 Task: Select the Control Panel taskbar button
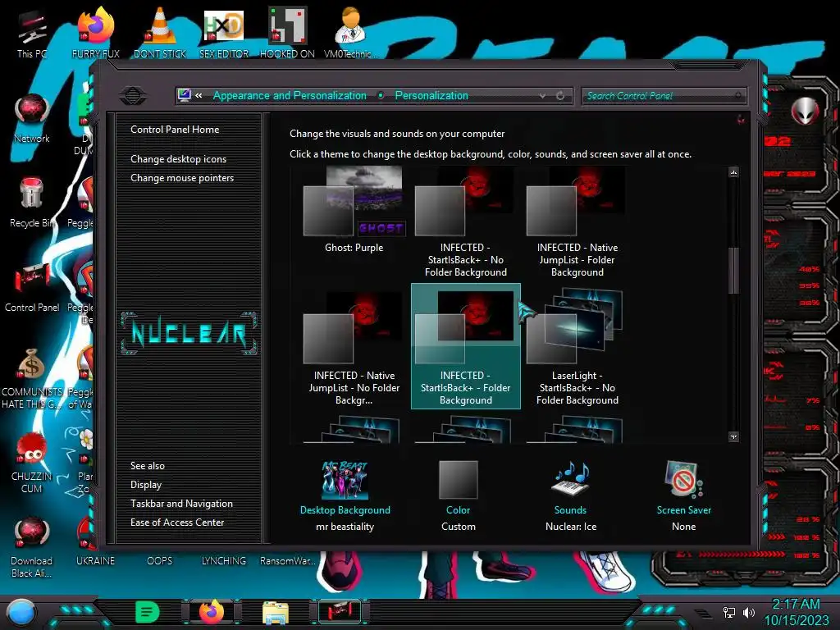click(340, 612)
